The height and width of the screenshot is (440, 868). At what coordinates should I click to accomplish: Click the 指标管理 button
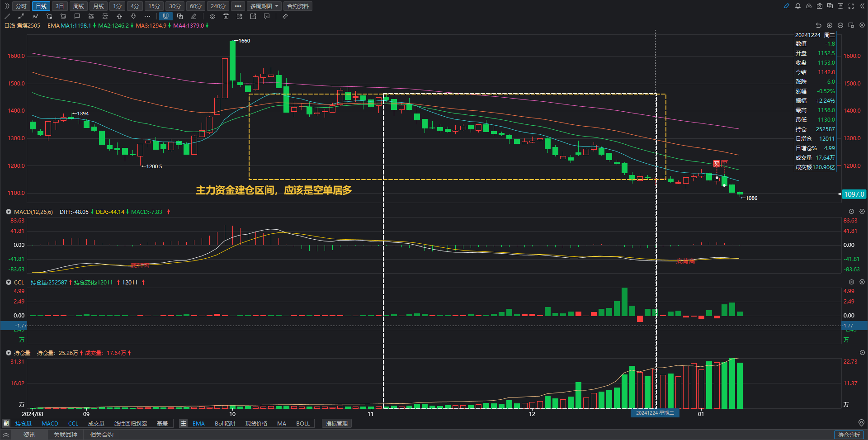coord(337,424)
